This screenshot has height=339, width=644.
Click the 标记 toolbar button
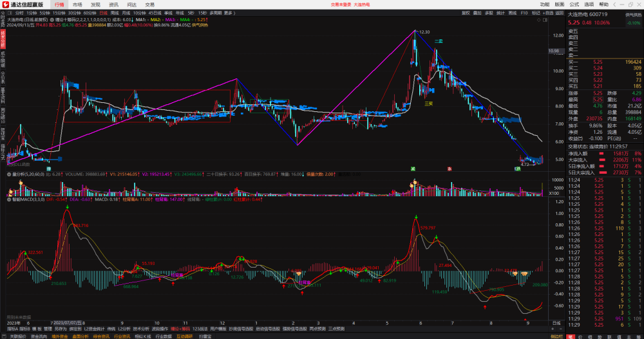tap(536, 13)
